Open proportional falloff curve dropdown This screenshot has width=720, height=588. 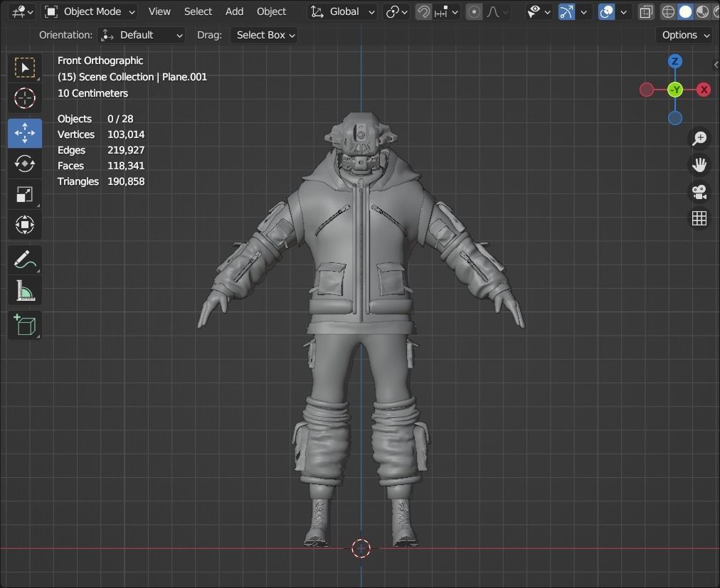pos(497,12)
